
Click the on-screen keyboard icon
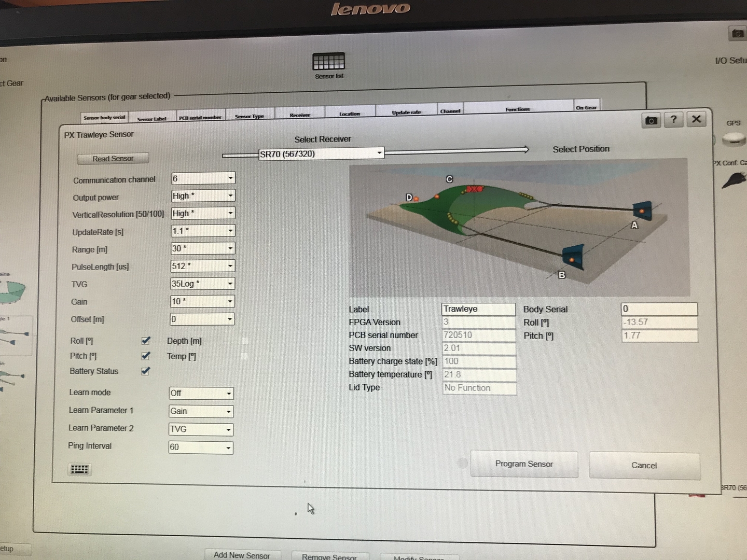(x=79, y=469)
